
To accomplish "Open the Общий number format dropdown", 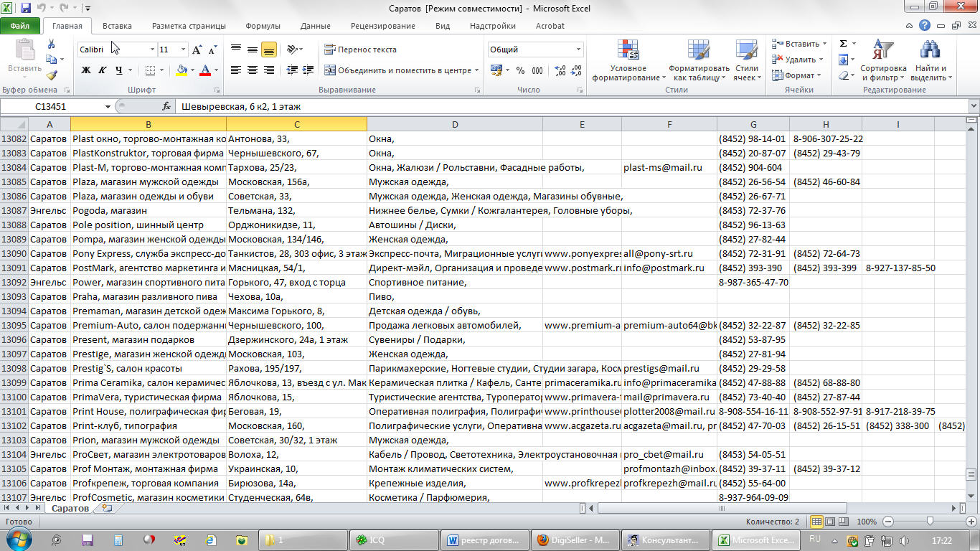I will 578,50.
